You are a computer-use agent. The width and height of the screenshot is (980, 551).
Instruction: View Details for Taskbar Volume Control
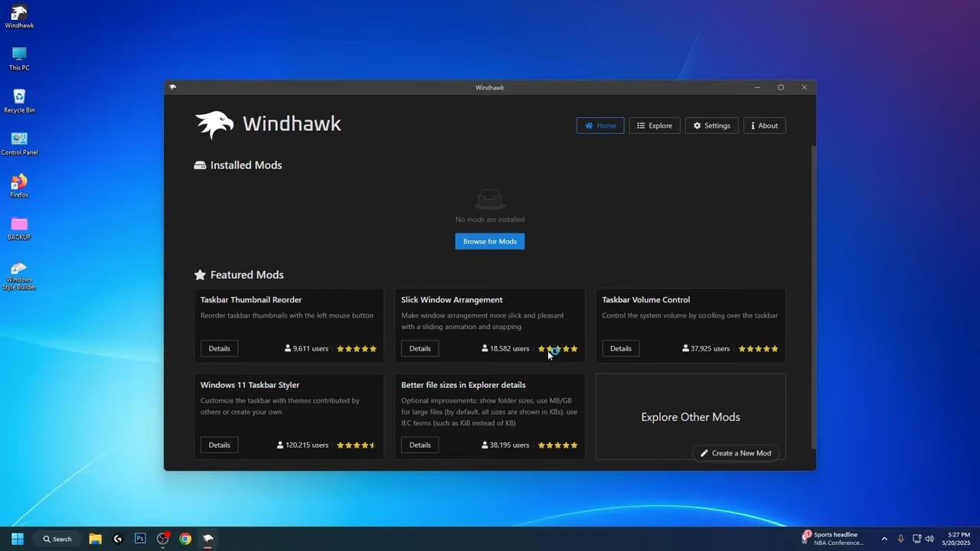[621, 348]
